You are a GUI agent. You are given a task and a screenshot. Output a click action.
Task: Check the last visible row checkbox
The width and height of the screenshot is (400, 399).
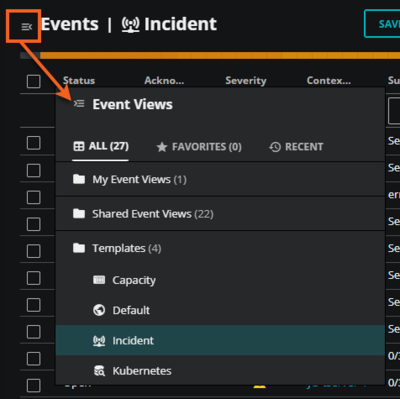point(34,386)
